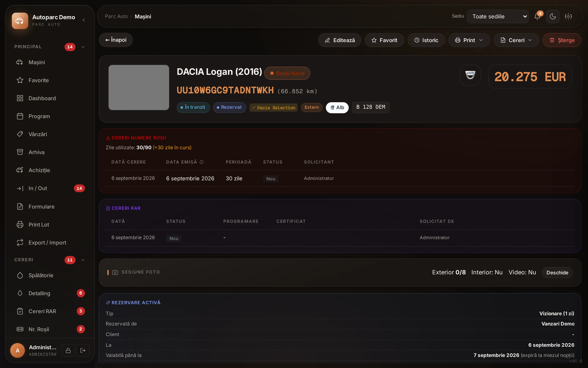
Task: Go to Dashboard in the sidebar
Action: 50,98
